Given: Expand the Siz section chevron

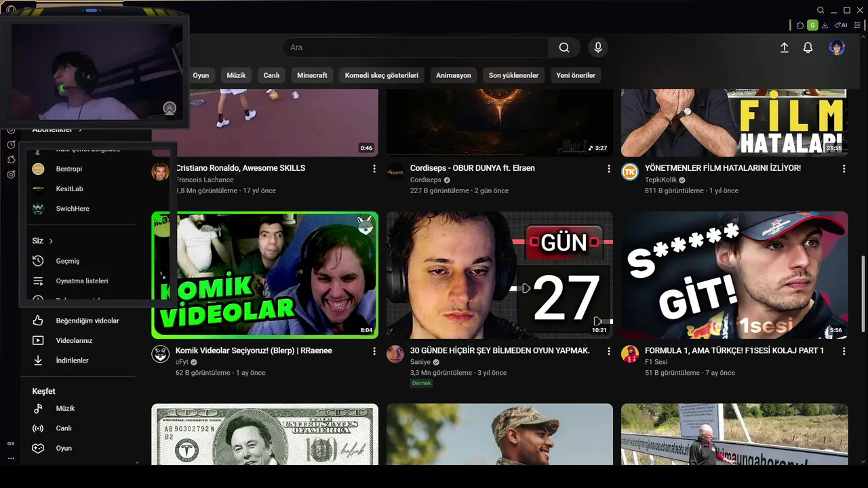Looking at the screenshot, I should pos(51,241).
